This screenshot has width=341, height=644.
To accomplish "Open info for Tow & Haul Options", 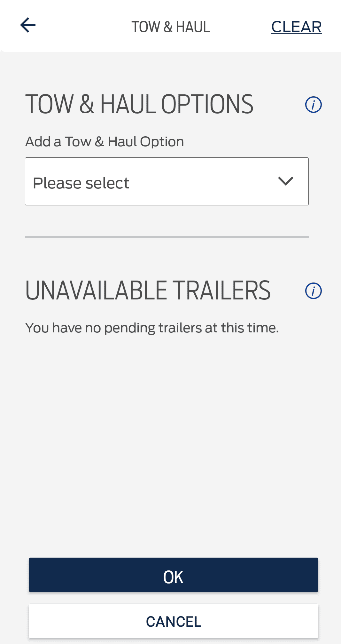I will (313, 105).
